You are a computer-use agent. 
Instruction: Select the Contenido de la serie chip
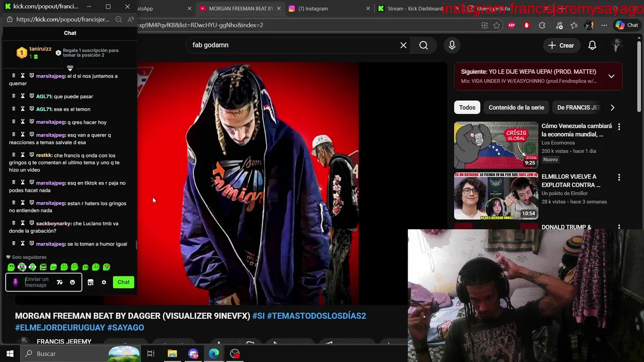tap(516, 108)
